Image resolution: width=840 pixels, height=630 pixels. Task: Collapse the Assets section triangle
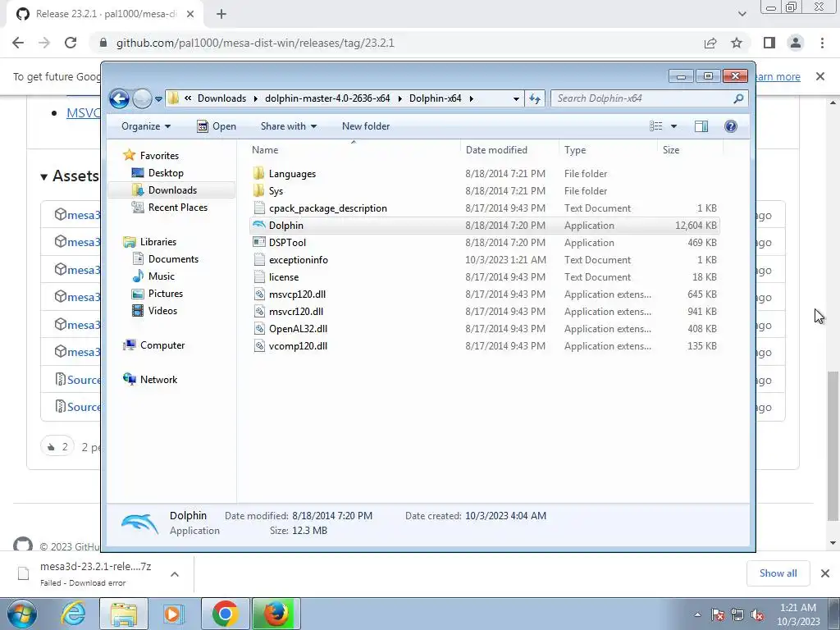tap(44, 177)
